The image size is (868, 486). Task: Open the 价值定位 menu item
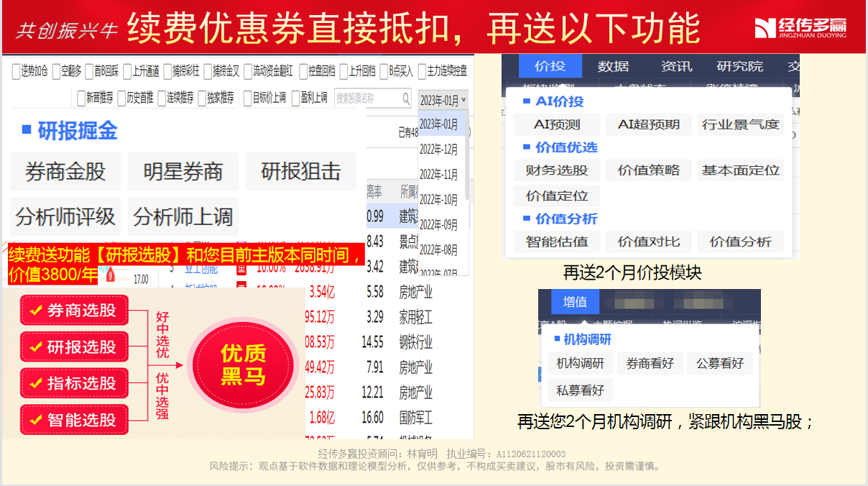tap(557, 196)
